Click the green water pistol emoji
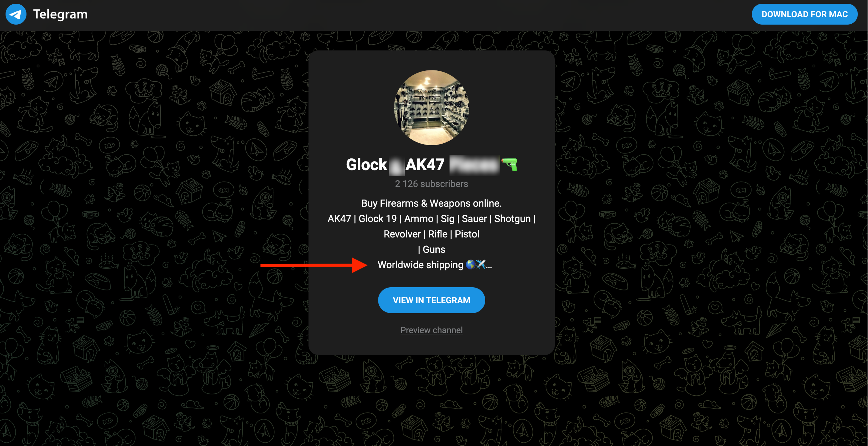Screen dimensions: 868x446 509,164
